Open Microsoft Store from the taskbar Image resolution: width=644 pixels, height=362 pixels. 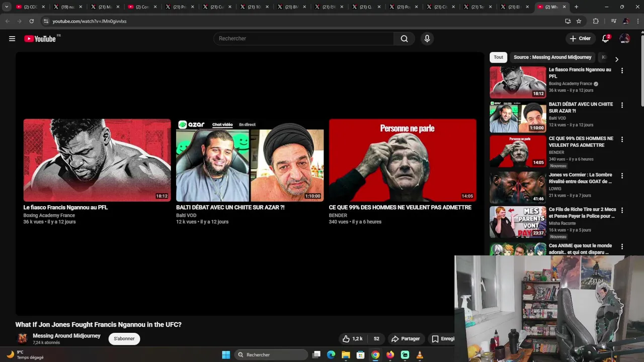[360, 355]
